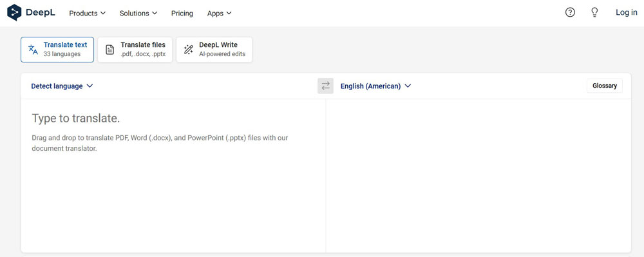Image resolution: width=644 pixels, height=257 pixels.
Task: Click the "33 languages" subtitle text
Action: pyautogui.click(x=62, y=54)
